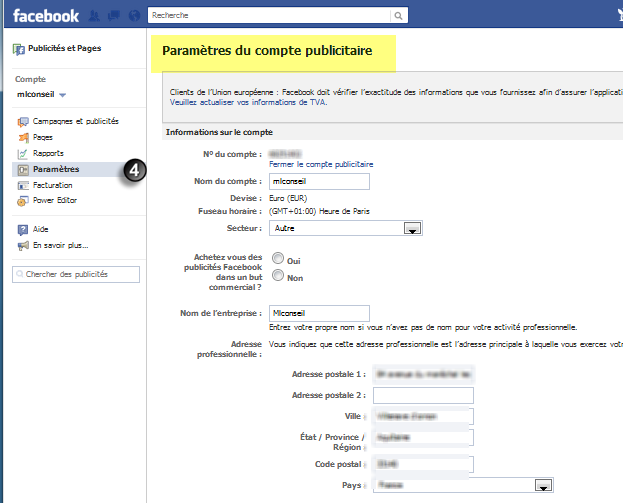Click the Rapports chart icon
Viewport: 623px width, 503px height.
(23, 154)
